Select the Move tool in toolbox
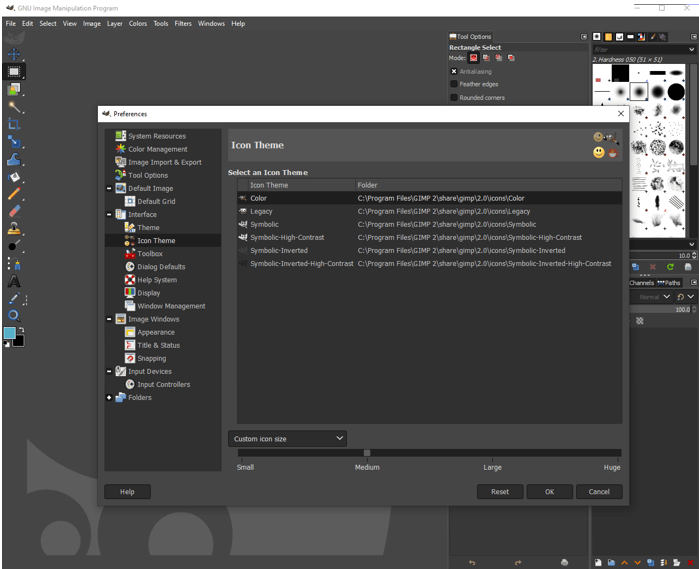 point(14,54)
